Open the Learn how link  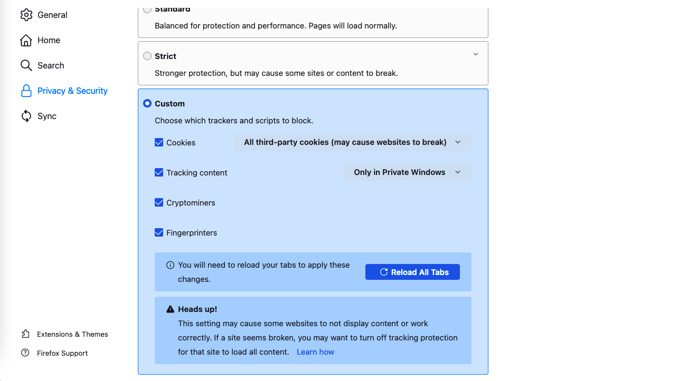coord(315,352)
